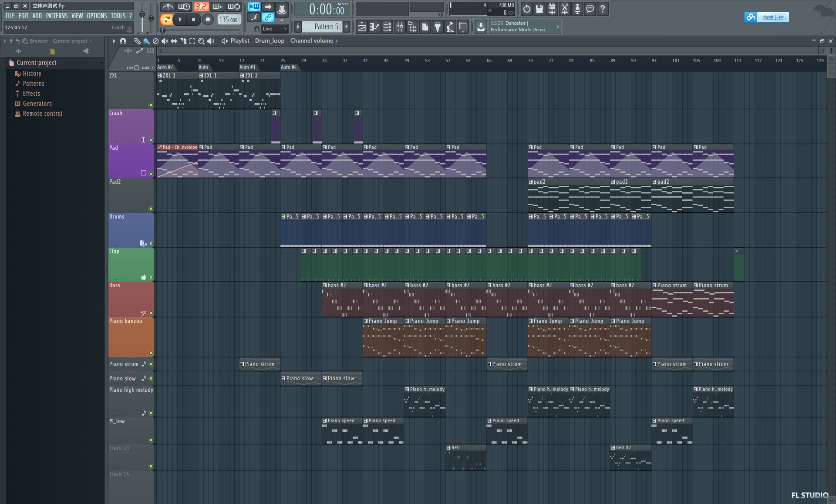Viewport: 836px width, 504px height.
Task: Mute the Pad2 track green light
Action: [x=151, y=208]
